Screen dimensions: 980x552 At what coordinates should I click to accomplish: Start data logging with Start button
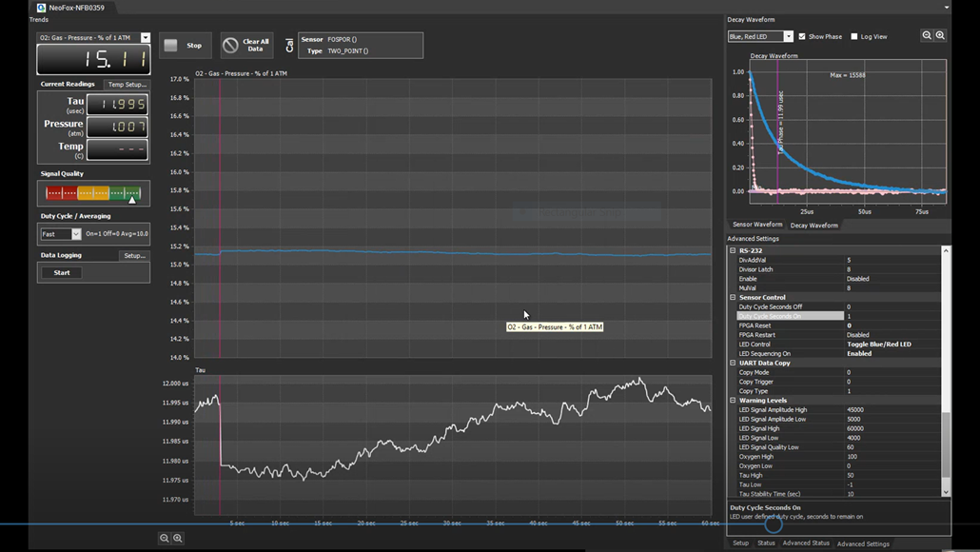(62, 272)
